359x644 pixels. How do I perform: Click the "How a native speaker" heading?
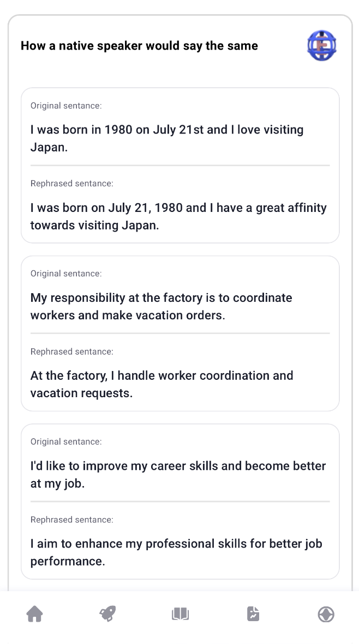click(139, 46)
